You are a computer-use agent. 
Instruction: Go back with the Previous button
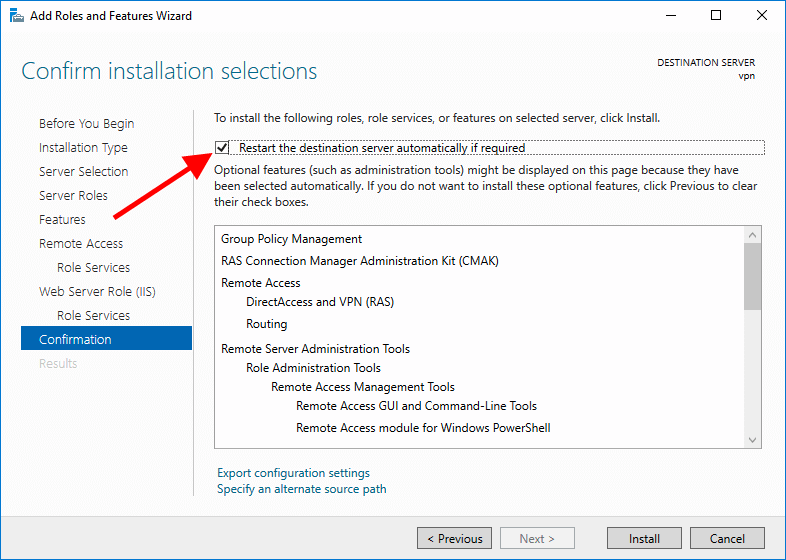(x=455, y=538)
